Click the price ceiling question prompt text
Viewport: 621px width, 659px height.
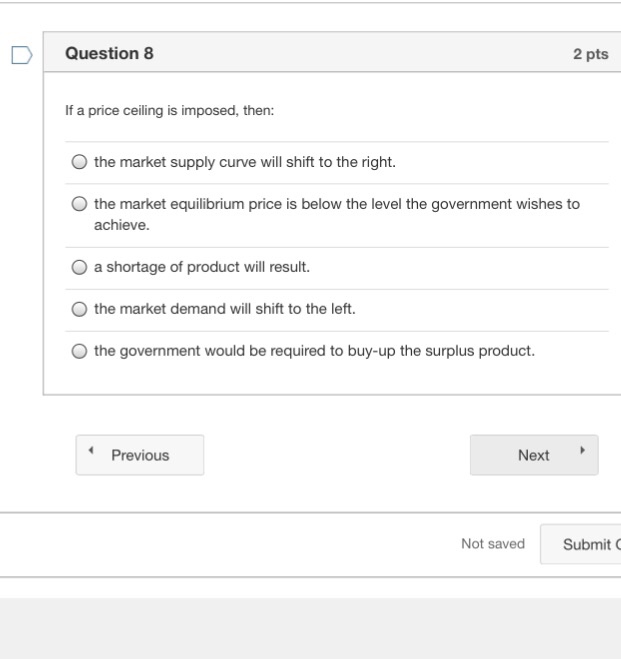point(169,110)
